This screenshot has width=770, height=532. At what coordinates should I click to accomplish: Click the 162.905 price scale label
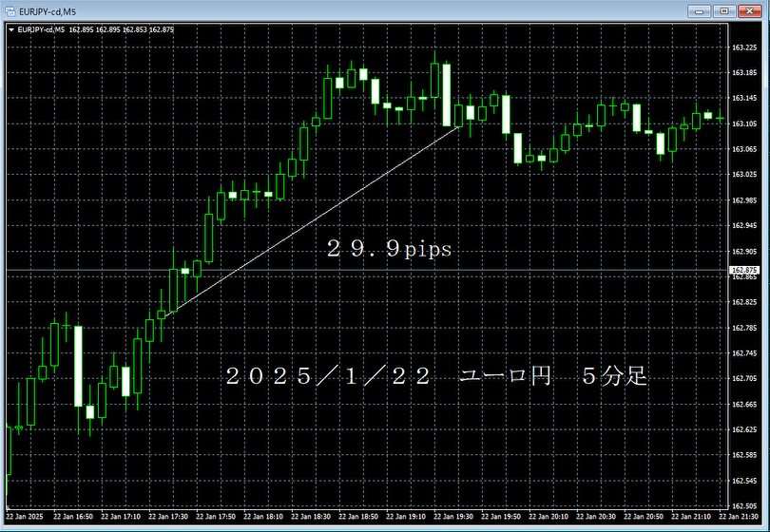click(x=744, y=252)
